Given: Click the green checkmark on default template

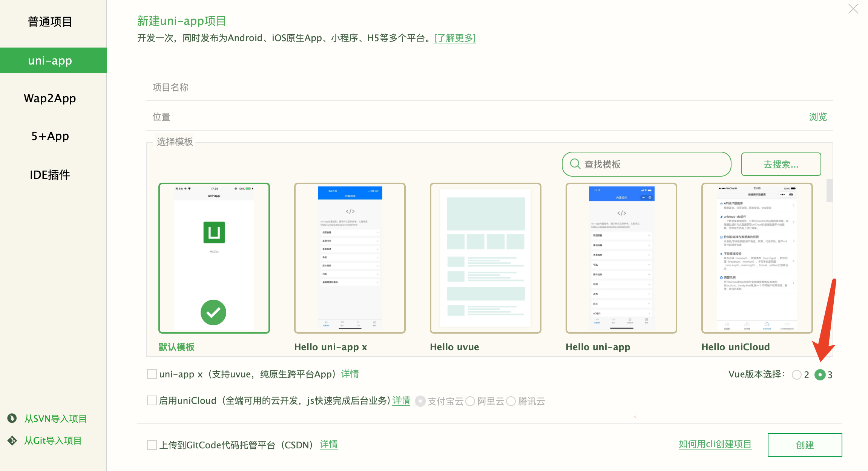Looking at the screenshot, I should click(x=213, y=312).
